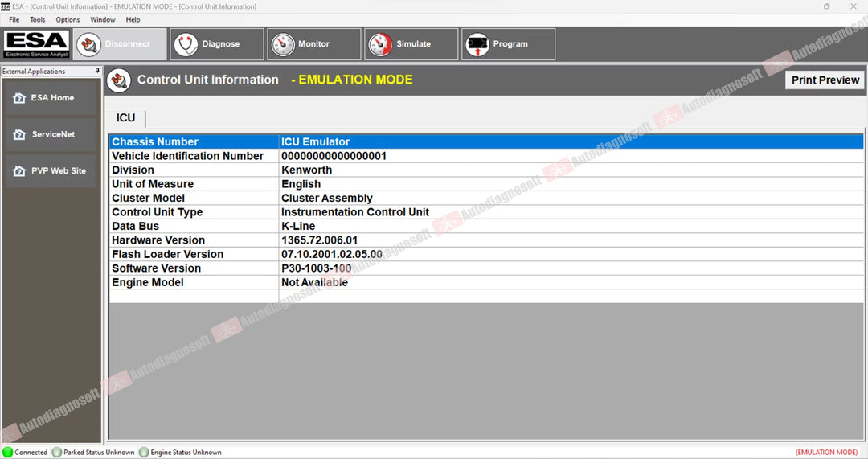The height and width of the screenshot is (459, 868).
Task: Click the Monitor toolbar button label
Action: click(314, 44)
